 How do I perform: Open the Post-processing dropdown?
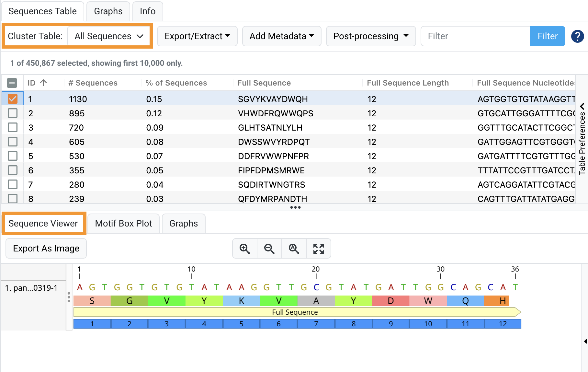tap(371, 36)
